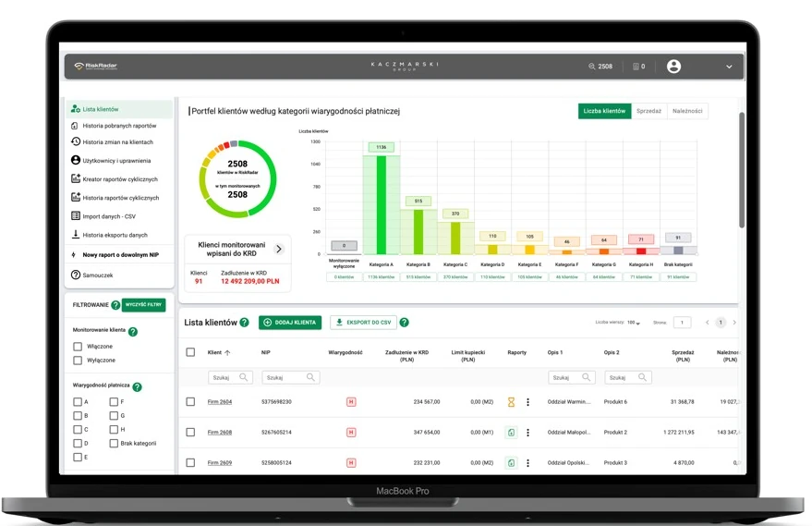
Task: Click the Kategoria A green chart bar
Action: pos(382,204)
